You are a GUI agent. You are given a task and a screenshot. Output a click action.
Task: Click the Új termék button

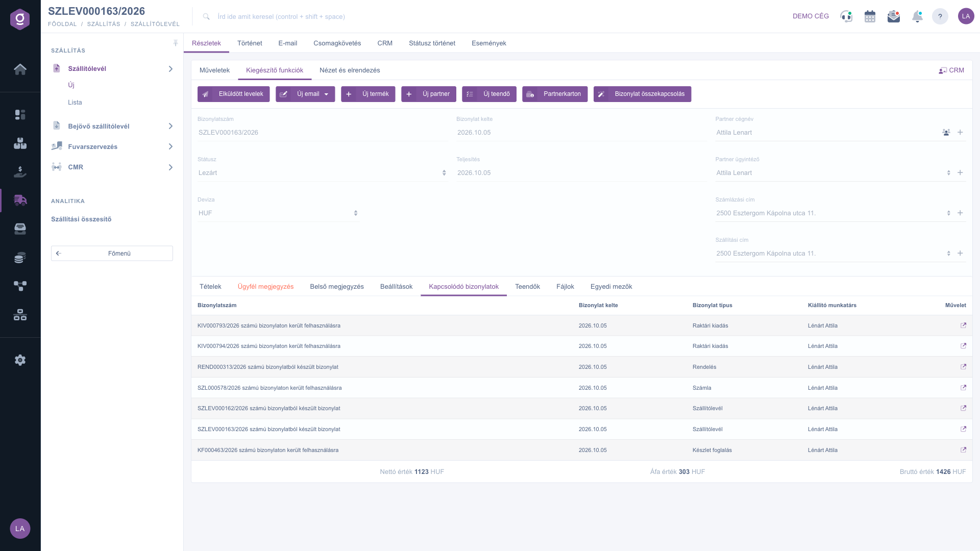point(368,94)
